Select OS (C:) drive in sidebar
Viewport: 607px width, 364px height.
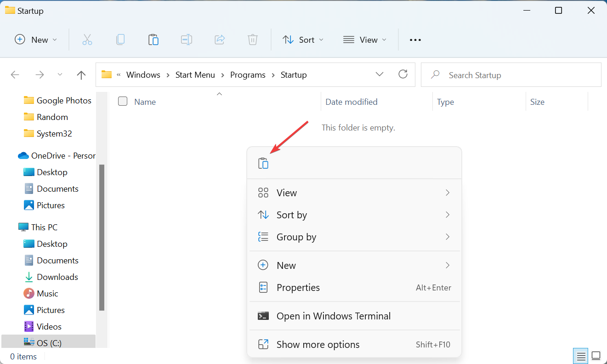tap(49, 343)
